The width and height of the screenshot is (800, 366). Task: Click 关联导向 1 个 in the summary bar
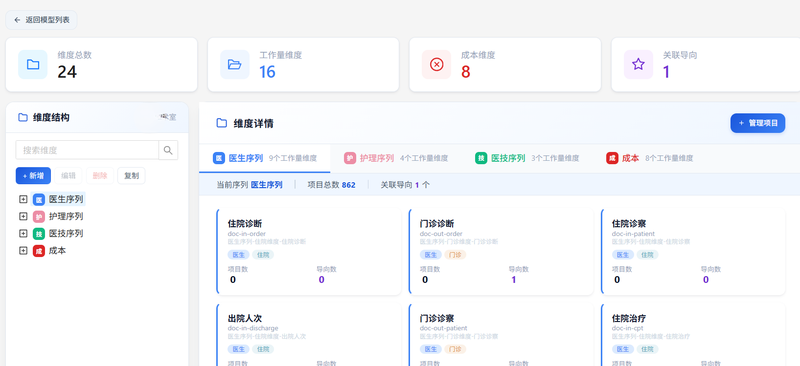(405, 185)
